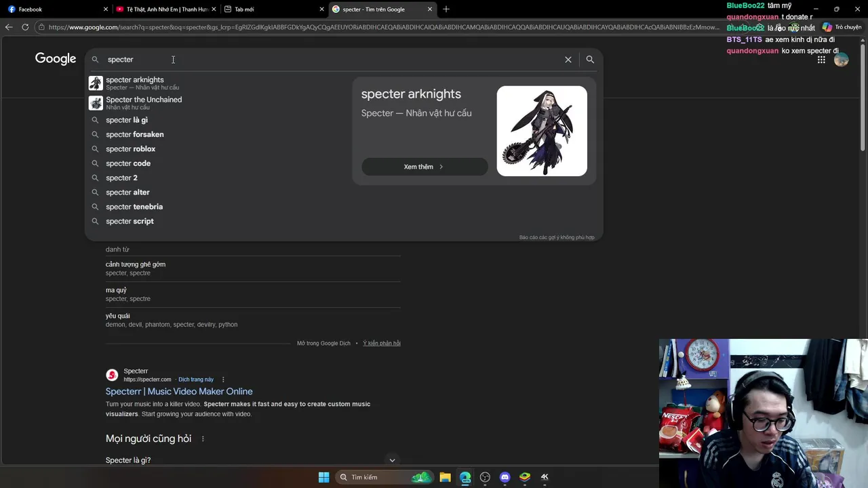Screen dimensions: 868x488
Task: Submit search with magnifier button in search box
Action: pos(590,60)
